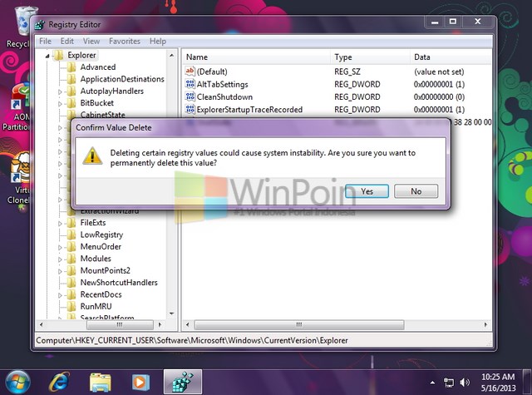
Task: Select the Explorer folder icon
Action: click(59, 56)
